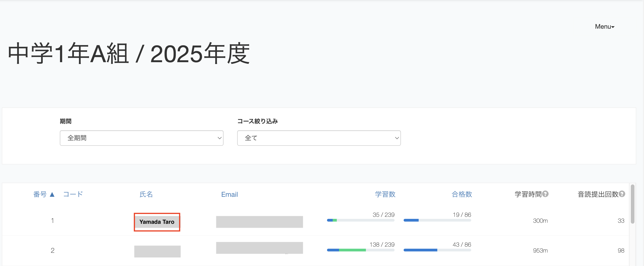Open the コース絞り込み dropdown showing 全て
The width and height of the screenshot is (644, 266).
pyautogui.click(x=319, y=138)
